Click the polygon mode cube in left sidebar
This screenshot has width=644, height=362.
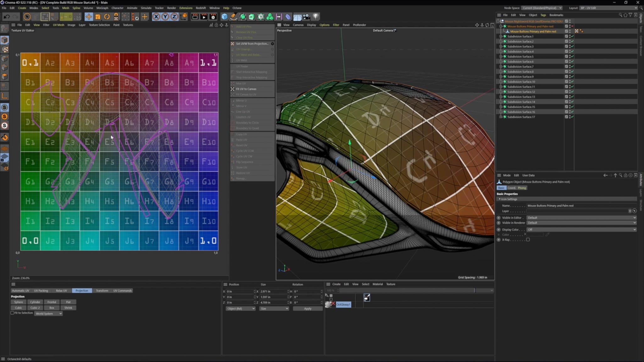[5, 77]
